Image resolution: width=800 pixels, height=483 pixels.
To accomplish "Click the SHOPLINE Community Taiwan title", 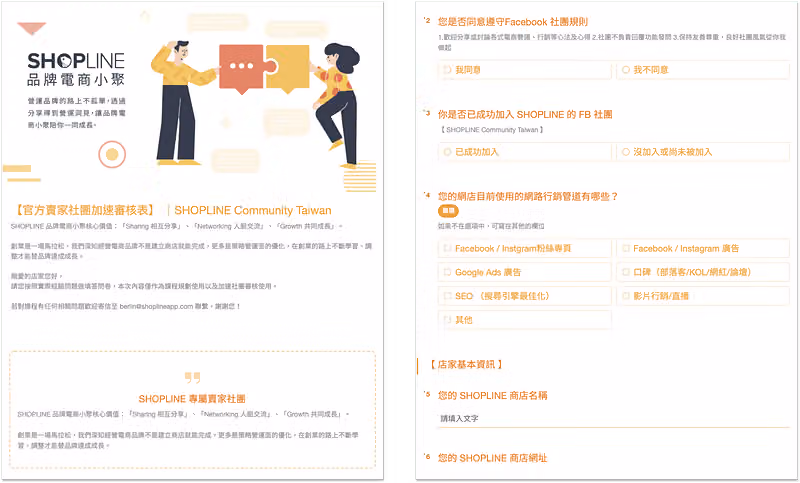I will click(x=253, y=210).
